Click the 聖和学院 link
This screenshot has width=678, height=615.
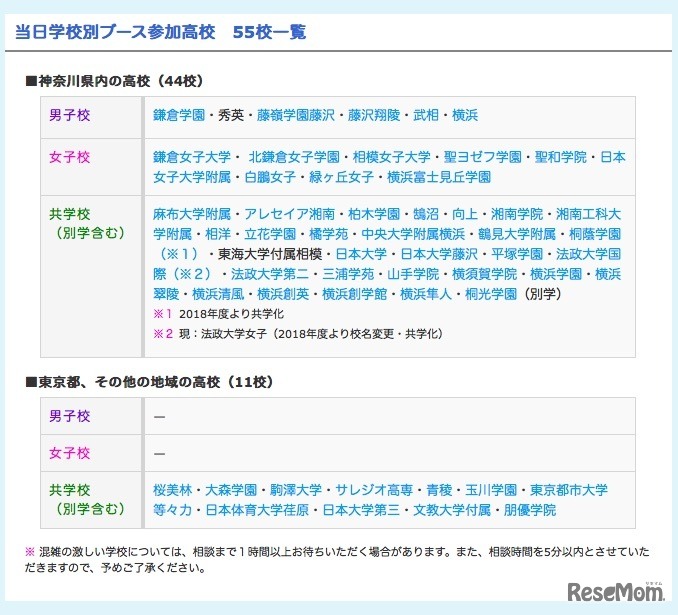561,157
